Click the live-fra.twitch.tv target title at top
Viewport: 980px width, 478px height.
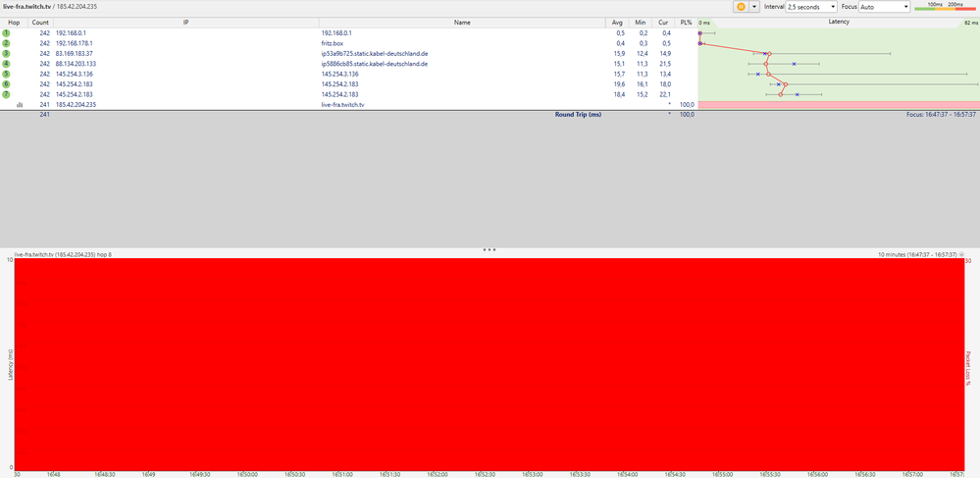click(26, 6)
